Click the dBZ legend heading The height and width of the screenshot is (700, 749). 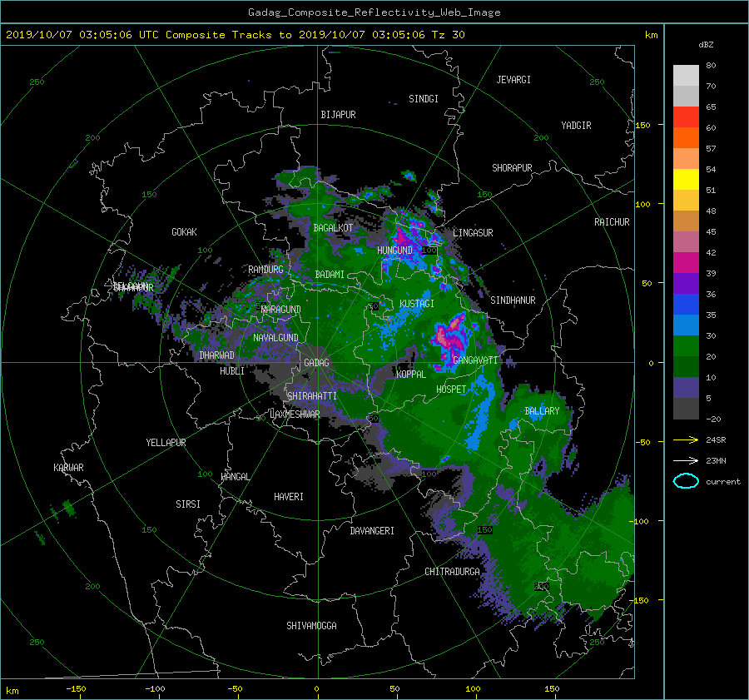click(706, 44)
